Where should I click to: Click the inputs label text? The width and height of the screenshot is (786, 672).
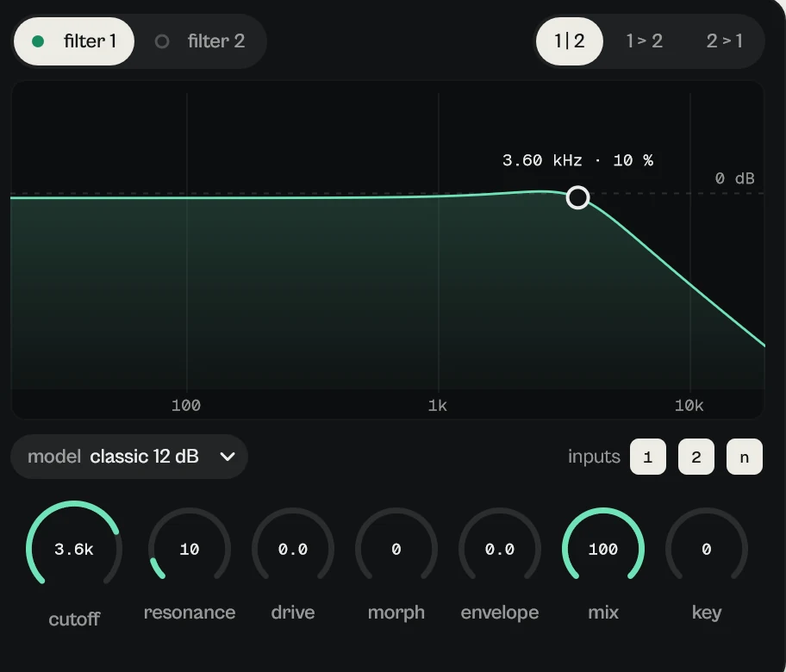[x=594, y=457]
